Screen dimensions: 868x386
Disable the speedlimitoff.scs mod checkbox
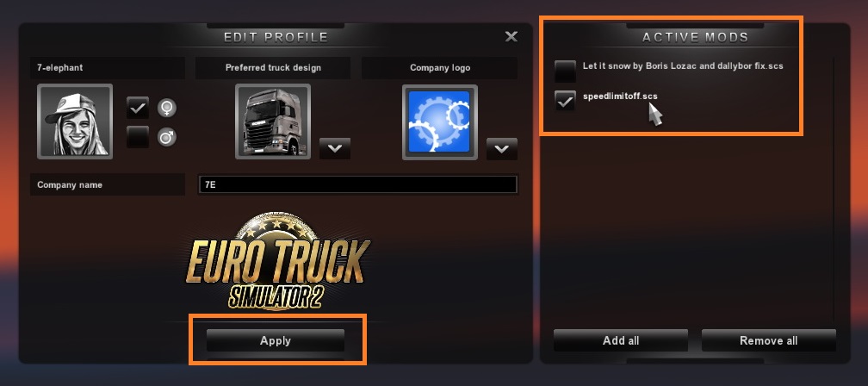point(565,101)
